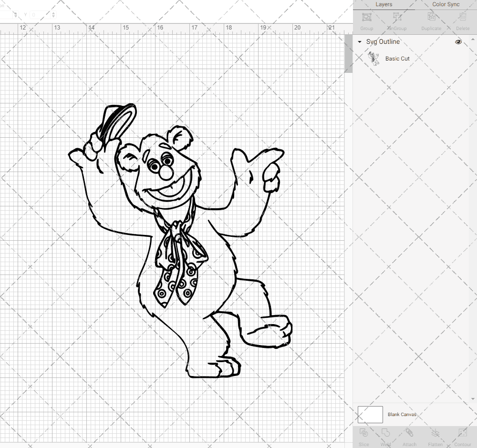The width and height of the screenshot is (477, 448).
Task: Select the Svg Outline layer name
Action: [383, 42]
